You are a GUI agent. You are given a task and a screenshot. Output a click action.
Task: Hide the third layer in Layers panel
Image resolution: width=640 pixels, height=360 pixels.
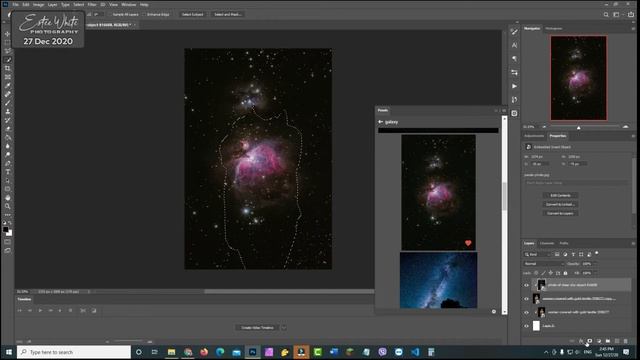527,312
